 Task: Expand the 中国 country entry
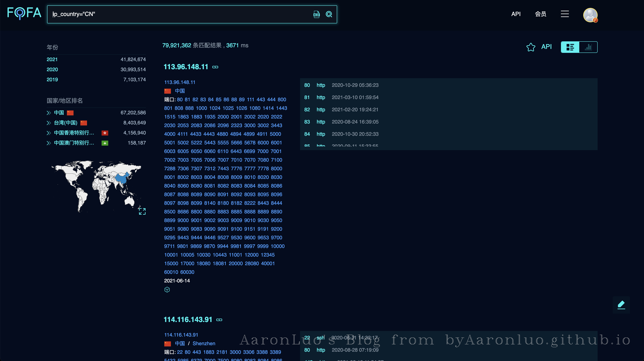[x=49, y=113]
